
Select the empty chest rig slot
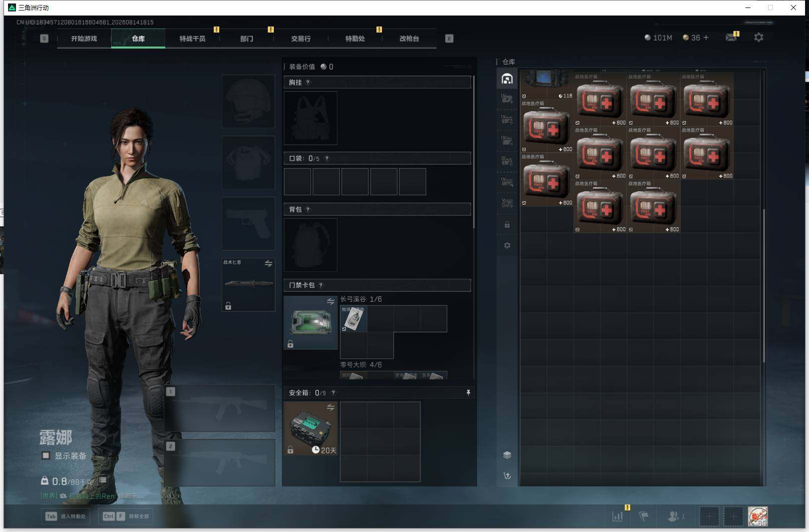(310, 118)
